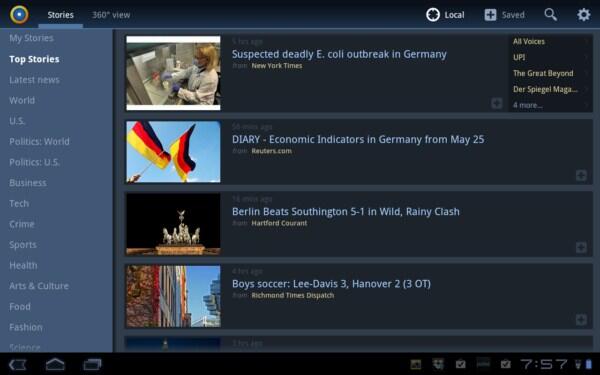Open The Great Beyond source arrow
Viewport: 600px width, 375px height.
[x=586, y=73]
